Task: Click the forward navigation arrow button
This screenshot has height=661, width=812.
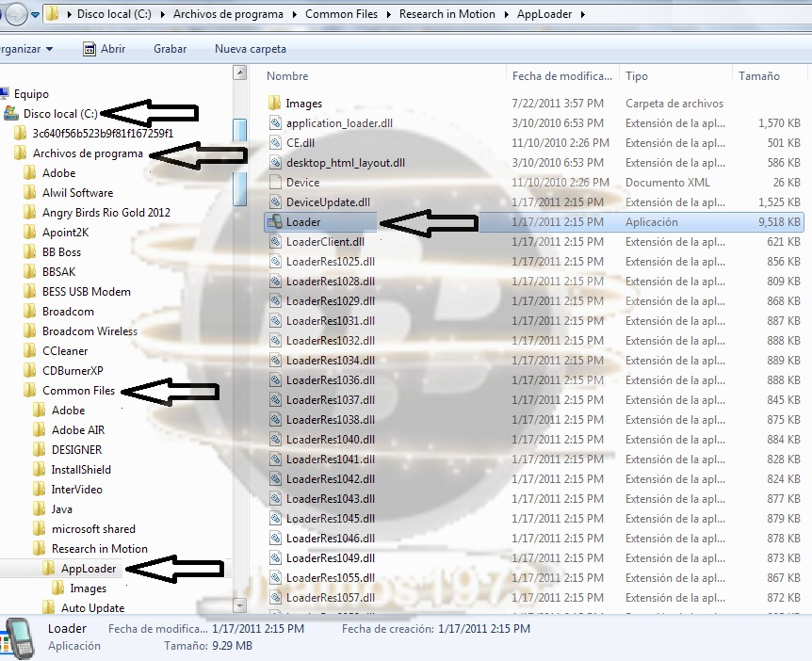Action: [x=15, y=14]
